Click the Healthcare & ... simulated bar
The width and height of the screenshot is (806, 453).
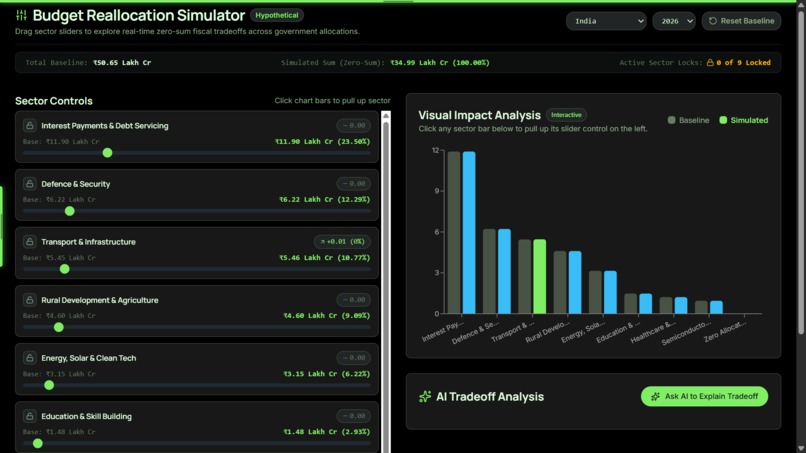click(681, 305)
